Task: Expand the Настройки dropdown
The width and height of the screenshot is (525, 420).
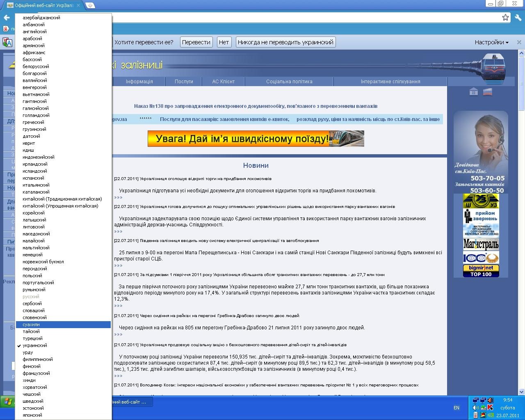Action: 491,42
